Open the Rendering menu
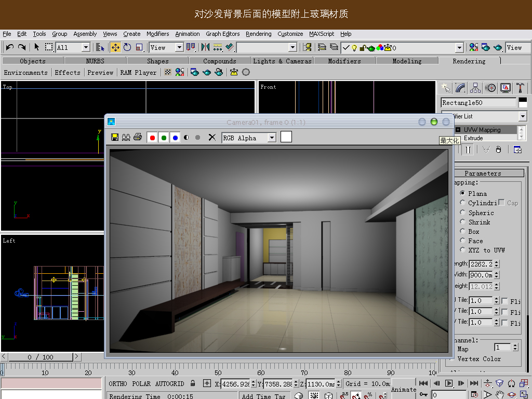 (x=259, y=34)
